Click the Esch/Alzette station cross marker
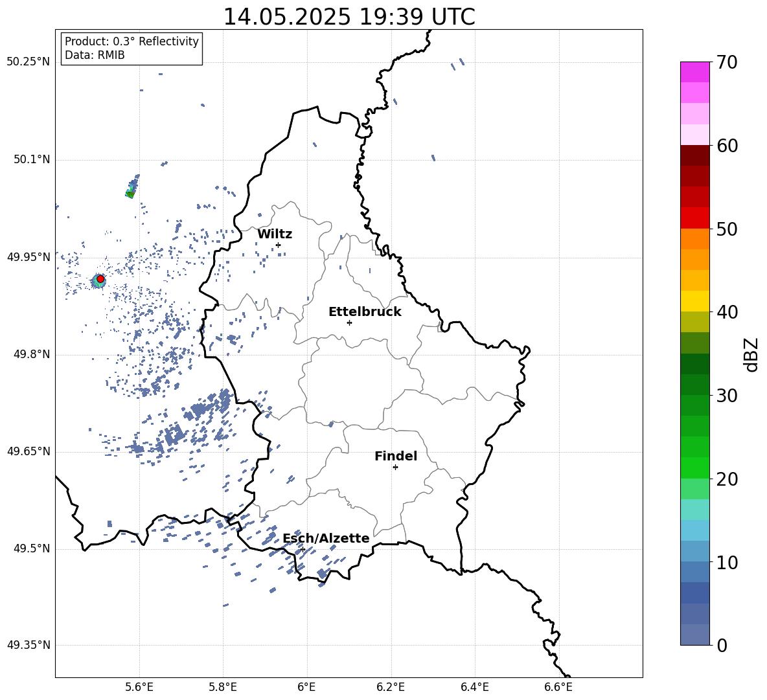The width and height of the screenshot is (767, 700). click(x=303, y=549)
